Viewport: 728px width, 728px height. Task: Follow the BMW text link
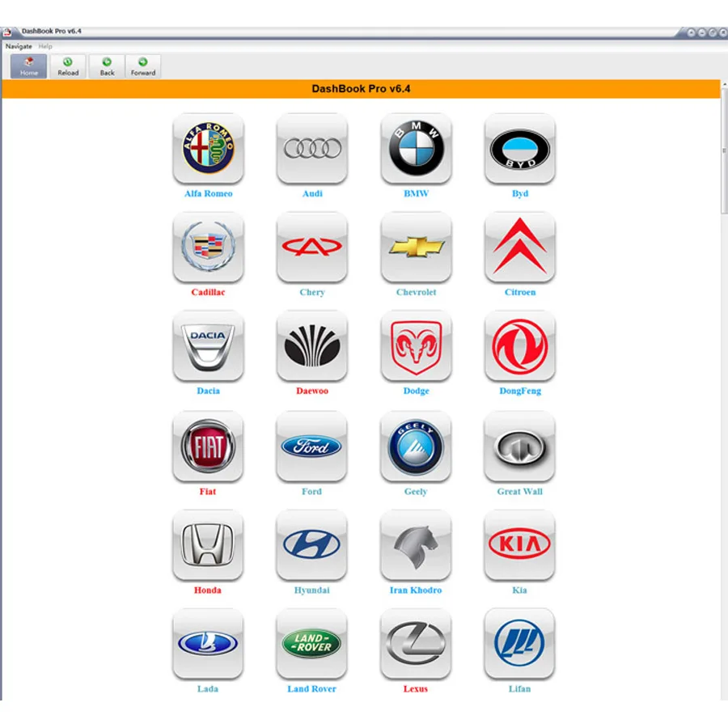(416, 193)
